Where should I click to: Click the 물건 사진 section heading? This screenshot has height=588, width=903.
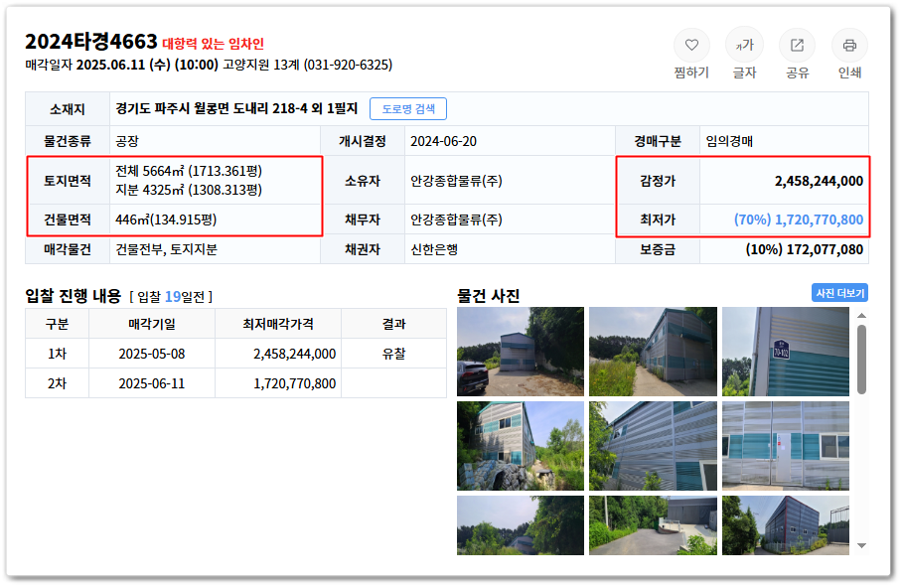coord(489,295)
